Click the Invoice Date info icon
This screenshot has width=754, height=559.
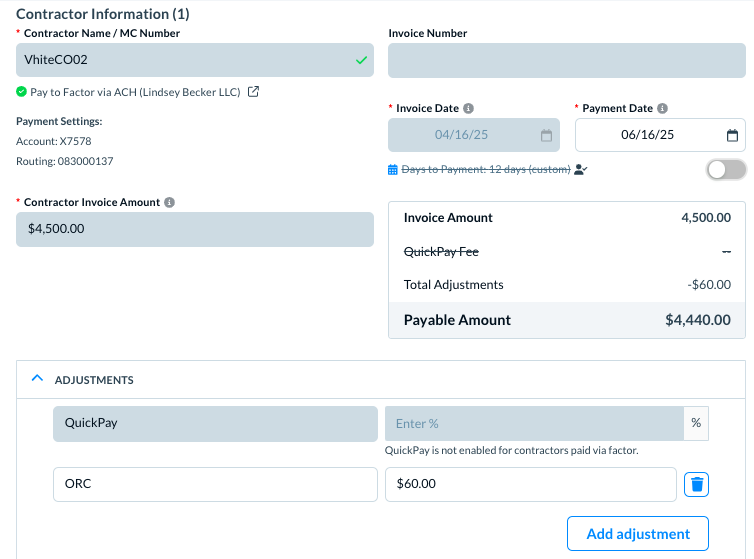pyautogui.click(x=469, y=108)
